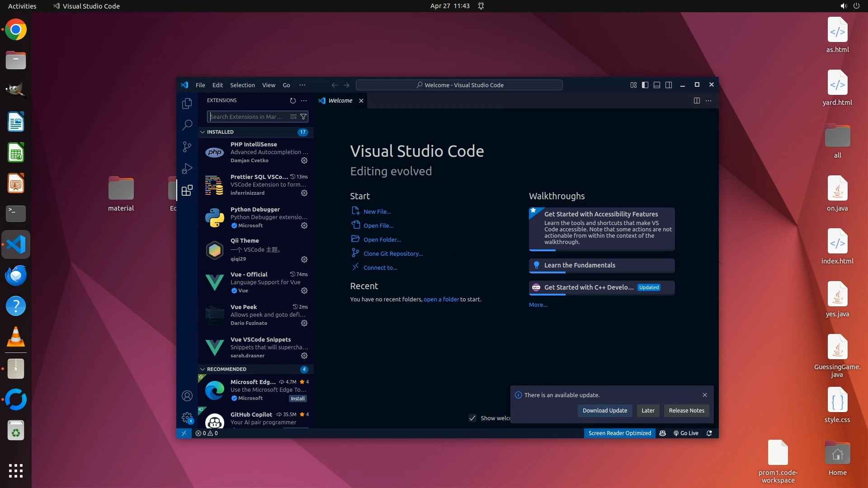Open Accounts icon in activity bar
The width and height of the screenshot is (868, 488).
tap(187, 396)
